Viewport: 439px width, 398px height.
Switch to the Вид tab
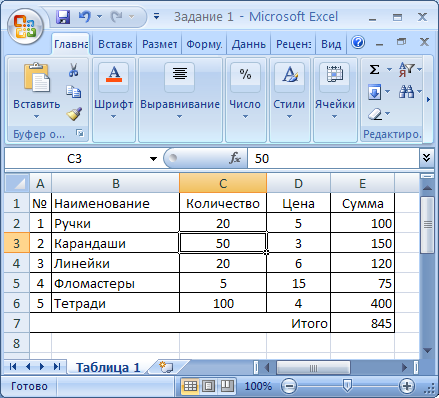click(331, 44)
